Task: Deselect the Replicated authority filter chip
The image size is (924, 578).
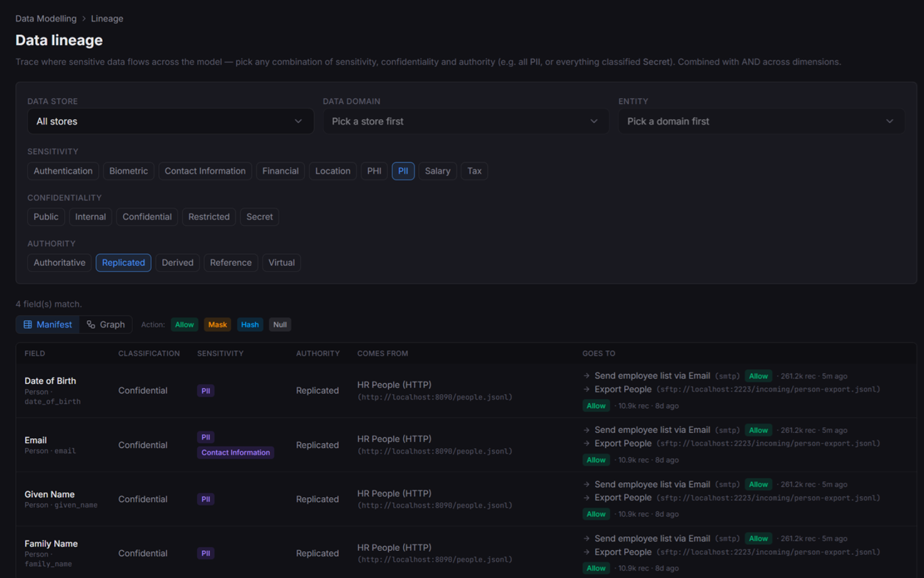Action: (x=124, y=262)
